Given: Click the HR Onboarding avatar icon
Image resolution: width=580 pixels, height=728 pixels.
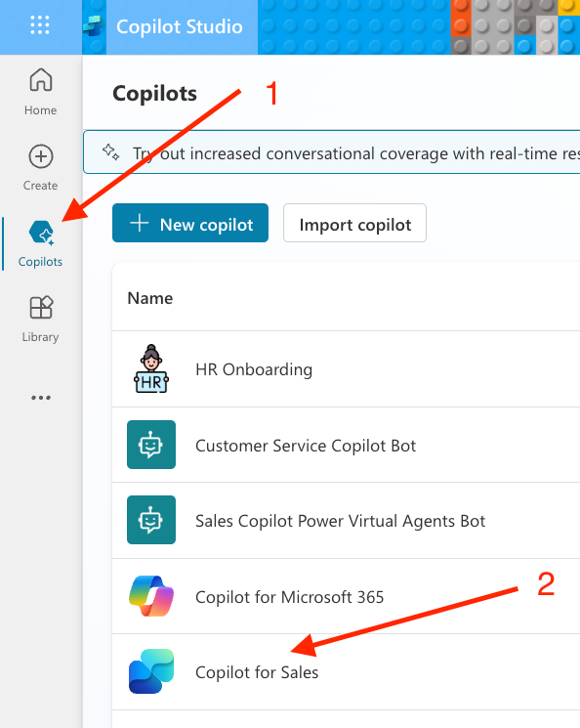Looking at the screenshot, I should click(151, 368).
